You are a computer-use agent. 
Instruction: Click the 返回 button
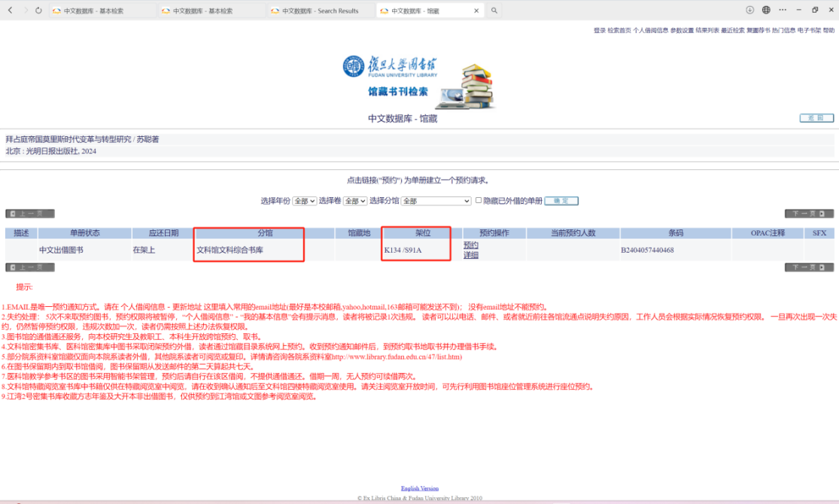pyautogui.click(x=816, y=118)
